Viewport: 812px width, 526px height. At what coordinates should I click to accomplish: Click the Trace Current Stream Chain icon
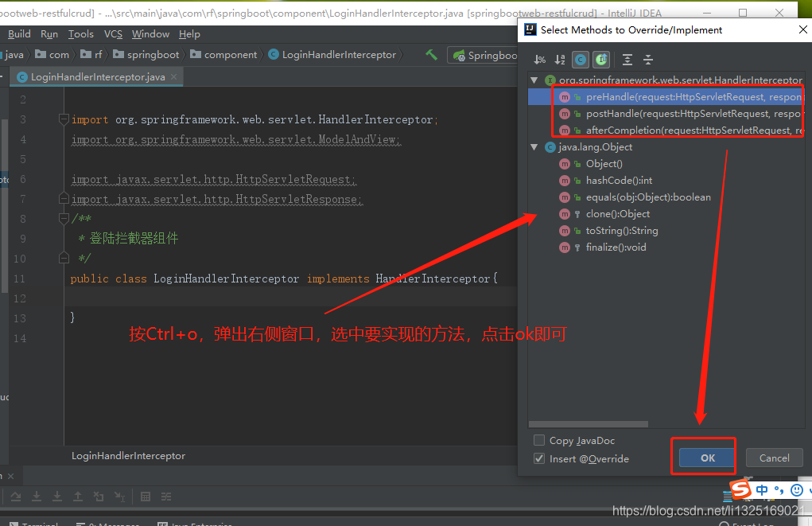pyautogui.click(x=166, y=497)
